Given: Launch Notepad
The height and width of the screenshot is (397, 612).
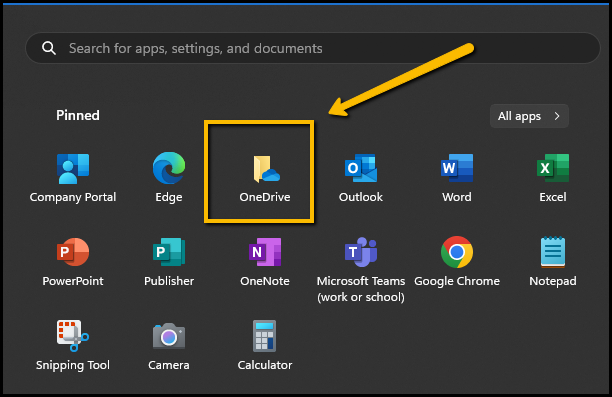Looking at the screenshot, I should [553, 262].
